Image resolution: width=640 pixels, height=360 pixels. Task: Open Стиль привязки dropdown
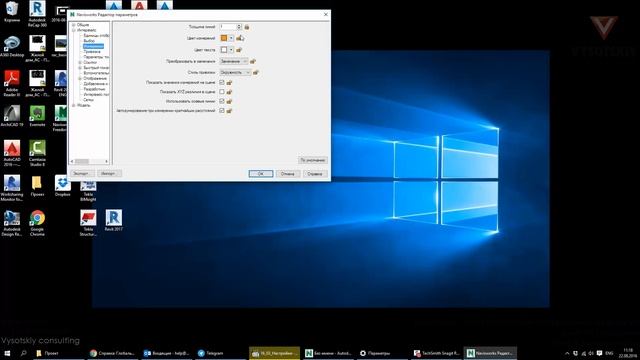[235, 72]
